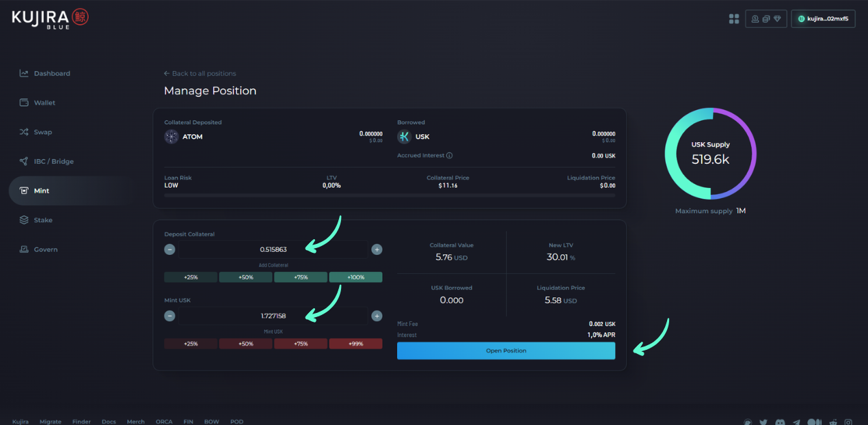
Task: Increase Deposit Collateral with plus button
Action: tap(377, 249)
